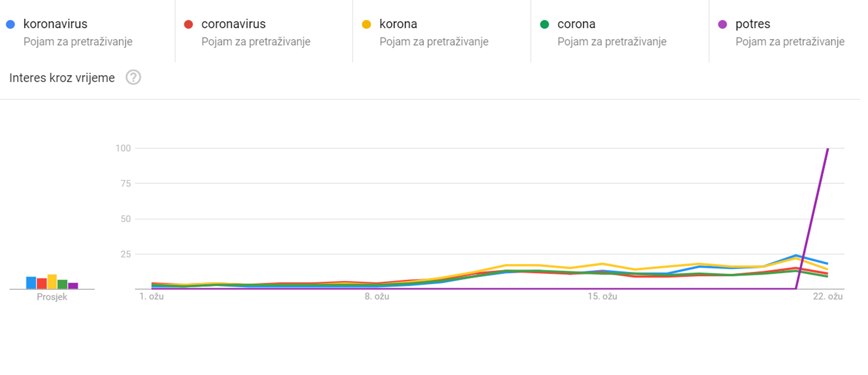Click the yellow korona color dot

[366, 24]
